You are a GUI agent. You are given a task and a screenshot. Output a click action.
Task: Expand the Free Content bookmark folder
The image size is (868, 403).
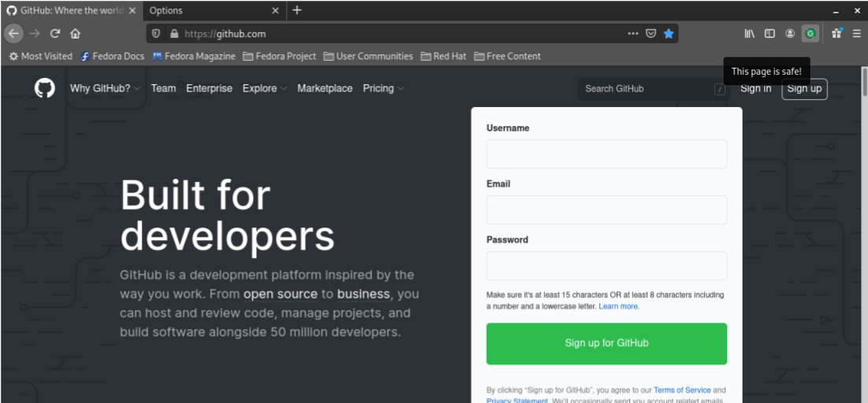pos(507,56)
